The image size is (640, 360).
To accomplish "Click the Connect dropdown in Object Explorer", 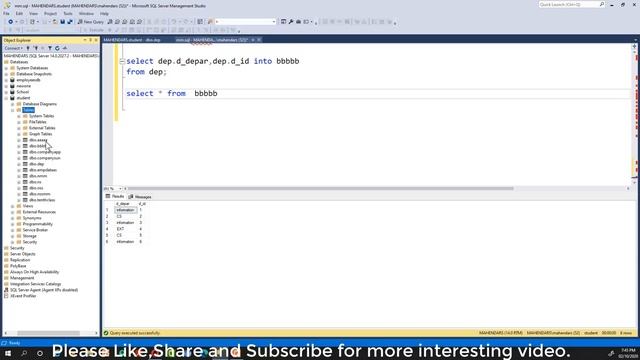I will pos(13,48).
